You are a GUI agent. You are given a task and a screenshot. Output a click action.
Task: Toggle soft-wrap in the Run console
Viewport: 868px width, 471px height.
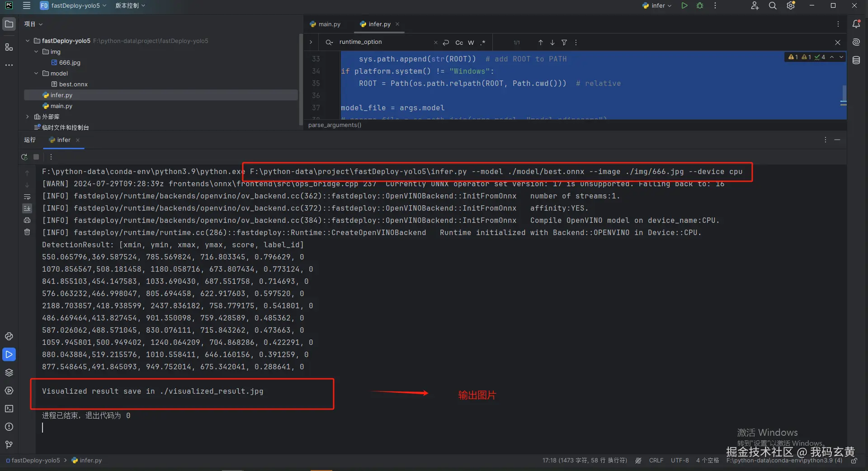27,197
